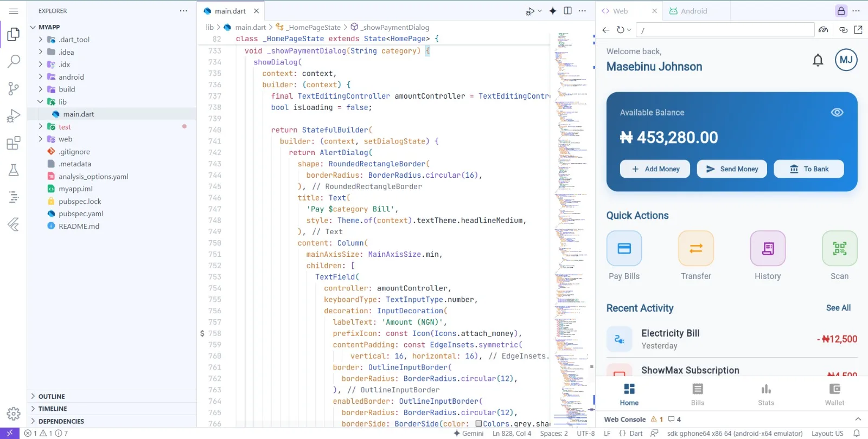The width and height of the screenshot is (868, 439).
Task: Click the Colors.grey color swatch in code
Action: tap(478, 424)
